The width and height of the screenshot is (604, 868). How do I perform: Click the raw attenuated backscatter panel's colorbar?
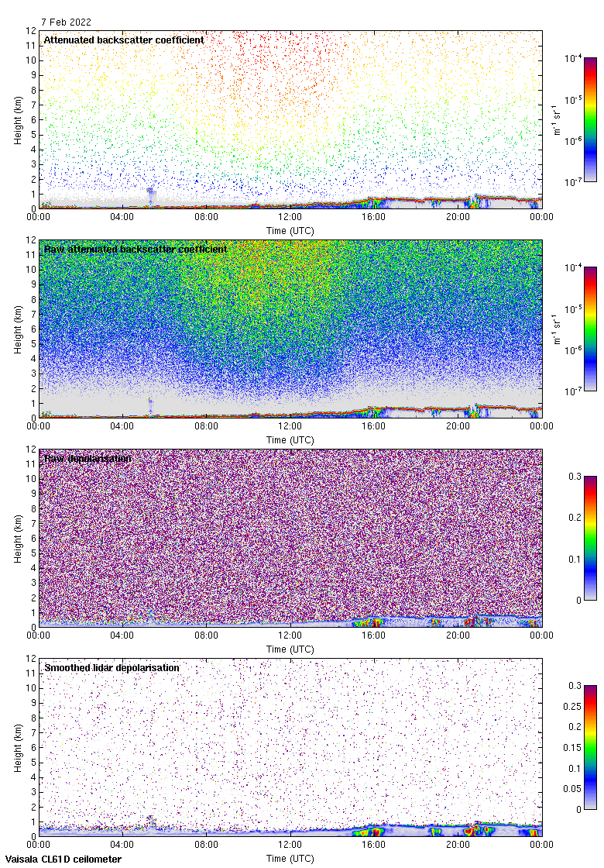coord(590,329)
